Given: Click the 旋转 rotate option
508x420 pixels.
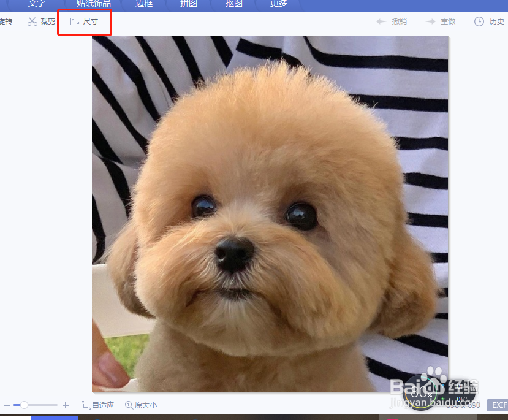Looking at the screenshot, I should [x=6, y=21].
